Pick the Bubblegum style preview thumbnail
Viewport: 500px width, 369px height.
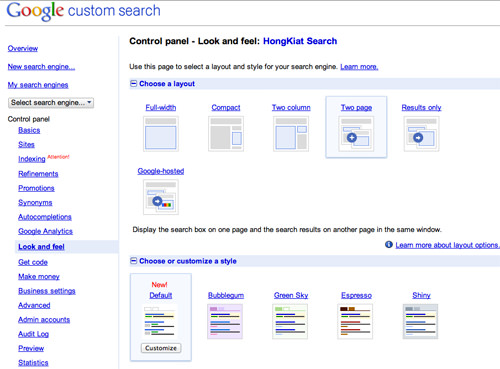pos(225,321)
